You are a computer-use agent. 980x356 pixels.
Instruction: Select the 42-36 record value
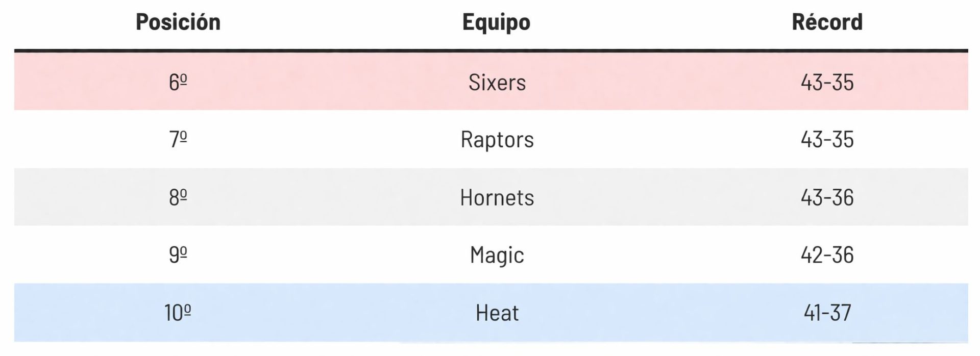coord(827,255)
